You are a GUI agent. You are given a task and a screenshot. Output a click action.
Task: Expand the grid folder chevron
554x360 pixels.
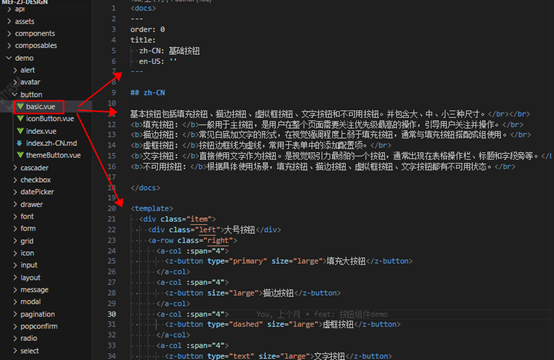tap(15, 241)
